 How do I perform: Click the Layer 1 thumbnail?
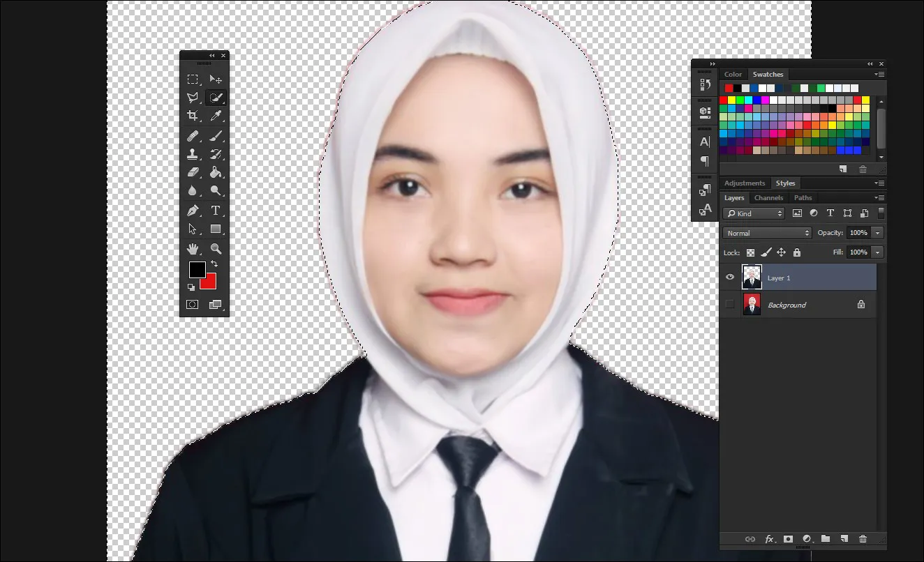pyautogui.click(x=752, y=277)
